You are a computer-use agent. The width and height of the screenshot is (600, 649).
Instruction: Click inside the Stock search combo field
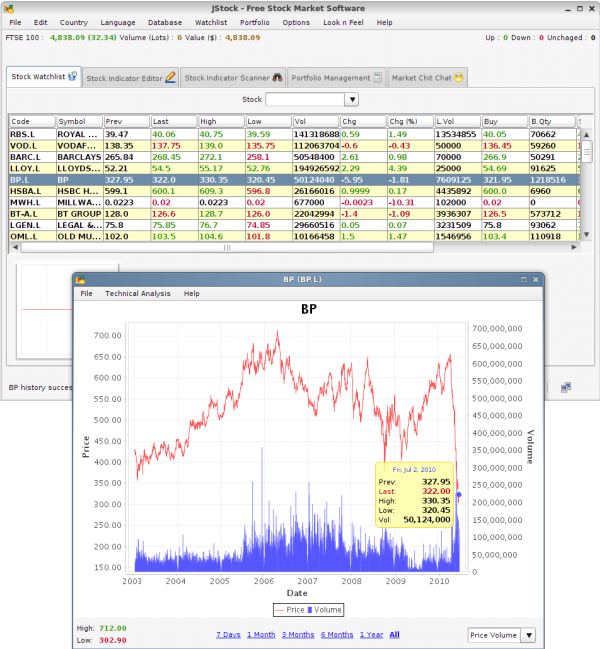click(305, 99)
